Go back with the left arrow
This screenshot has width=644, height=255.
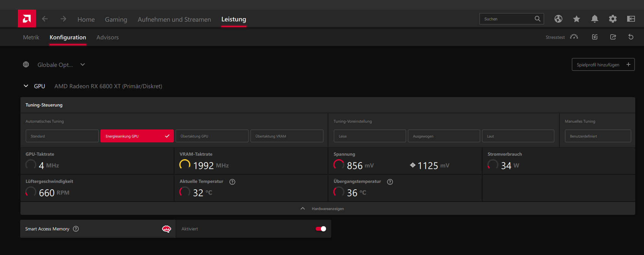(x=45, y=19)
